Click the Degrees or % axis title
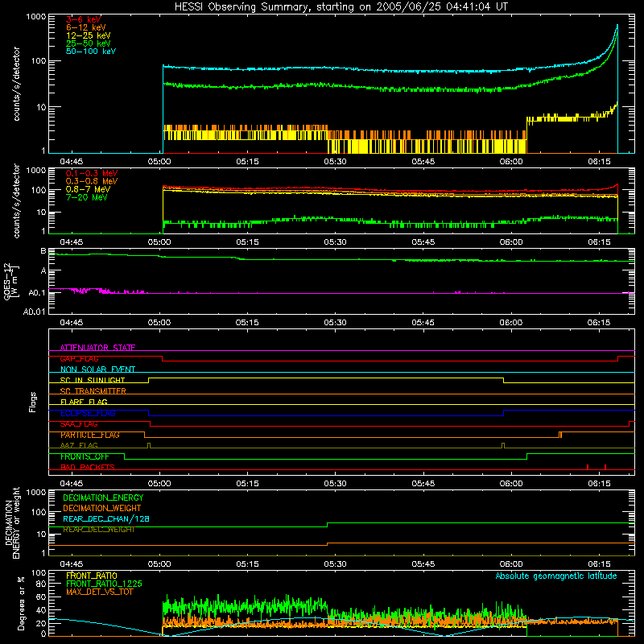The width and height of the screenshot is (644, 644). 21,603
